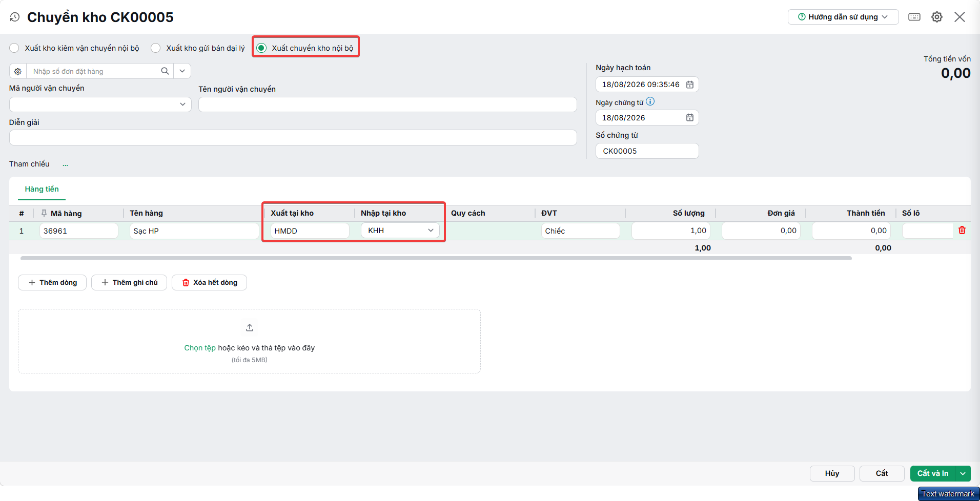
Task: Expand the order number search dropdown arrow
Action: [182, 71]
